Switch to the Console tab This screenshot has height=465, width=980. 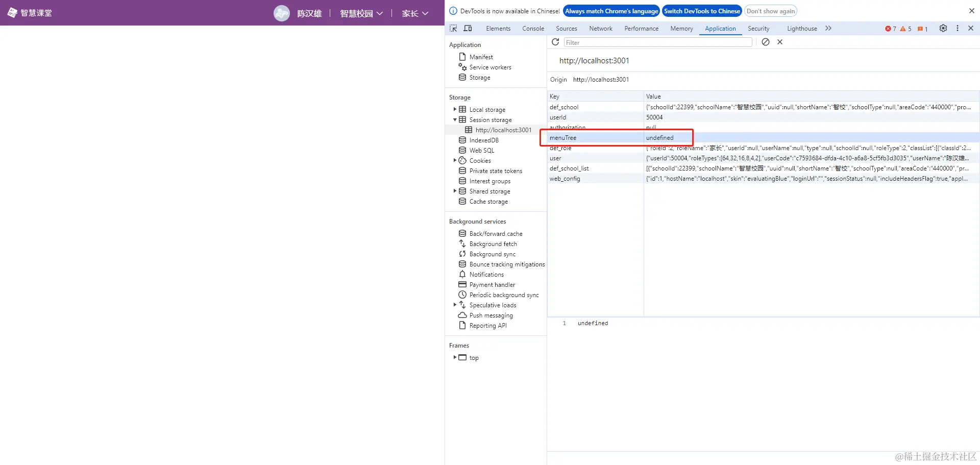(533, 29)
